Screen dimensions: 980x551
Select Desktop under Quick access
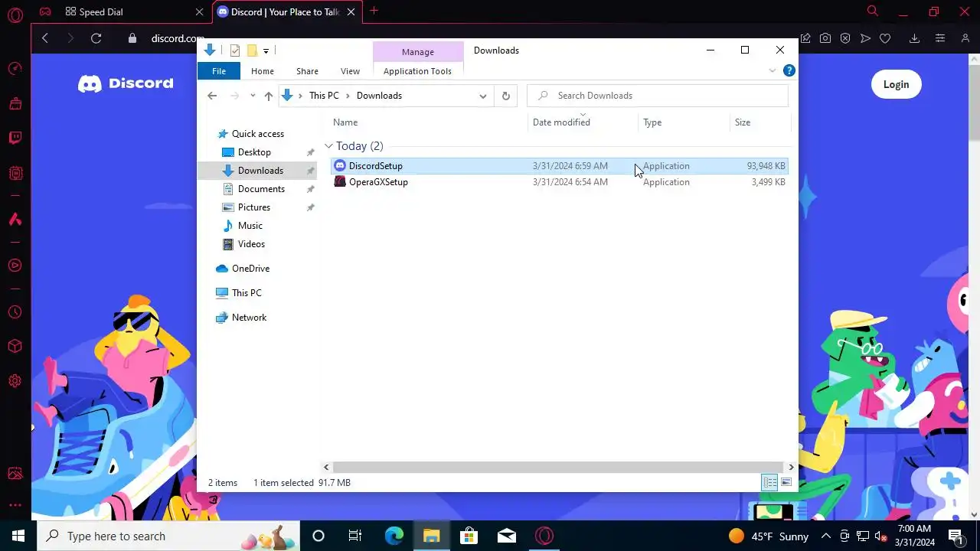click(x=254, y=152)
